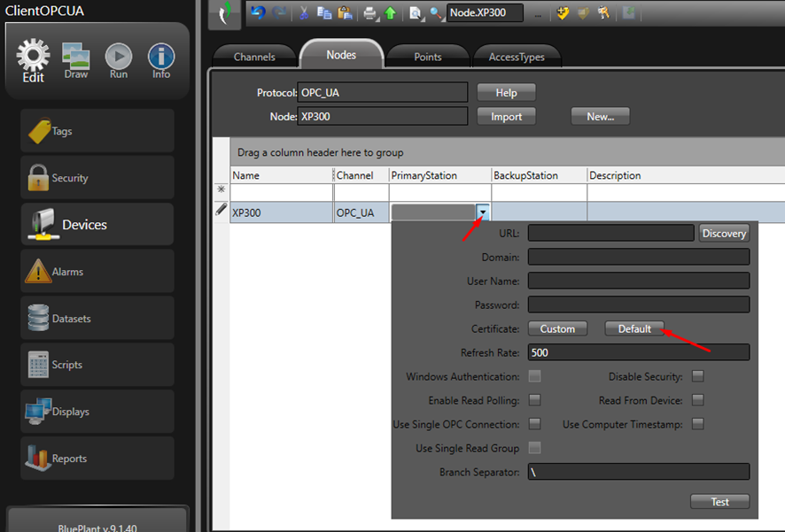Click the magnifier Find icon in toolbar
This screenshot has height=532, width=785.
click(x=437, y=12)
